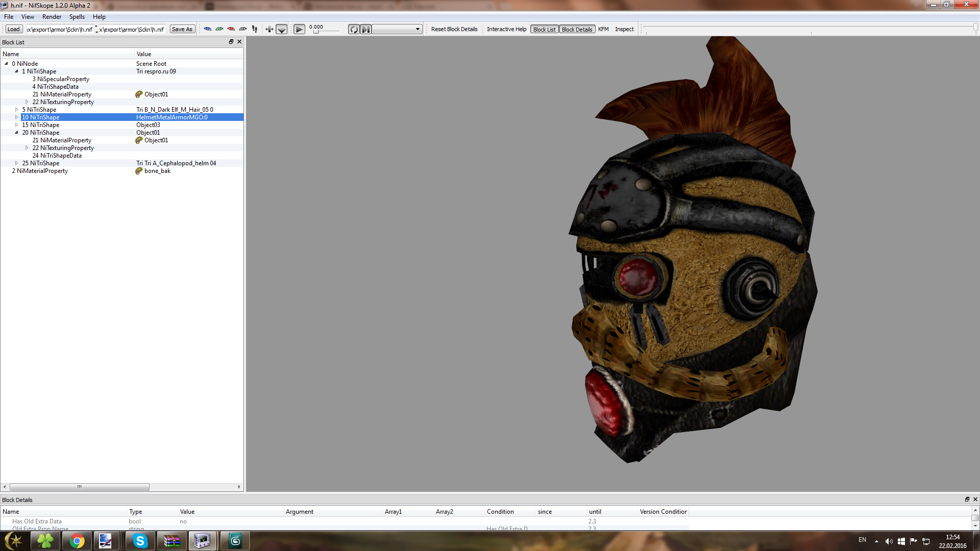Toggle the KFM panel button
This screenshot has width=980, height=551.
(x=603, y=29)
